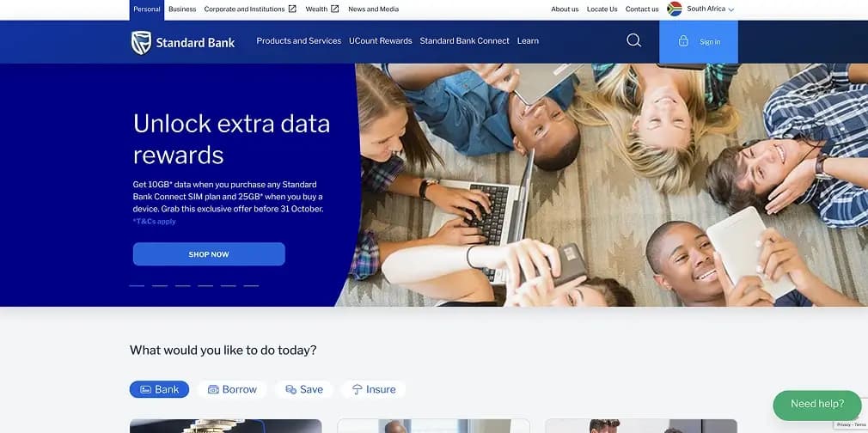Open the Wealth site link
Image resolution: width=868 pixels, height=433 pixels.
(316, 9)
